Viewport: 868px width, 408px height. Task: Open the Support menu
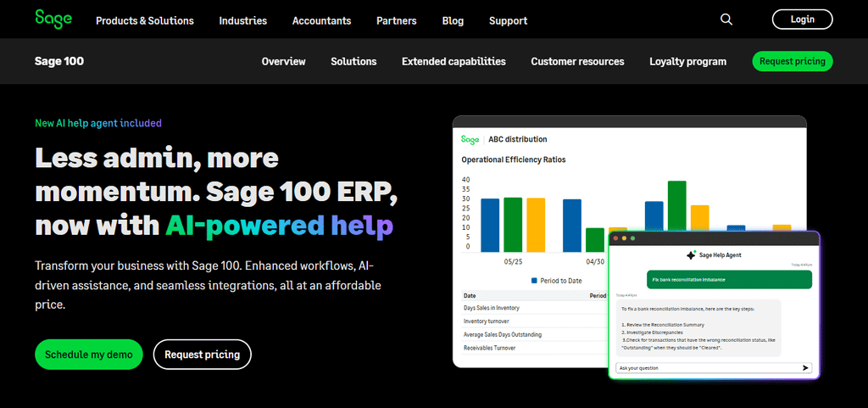click(509, 20)
